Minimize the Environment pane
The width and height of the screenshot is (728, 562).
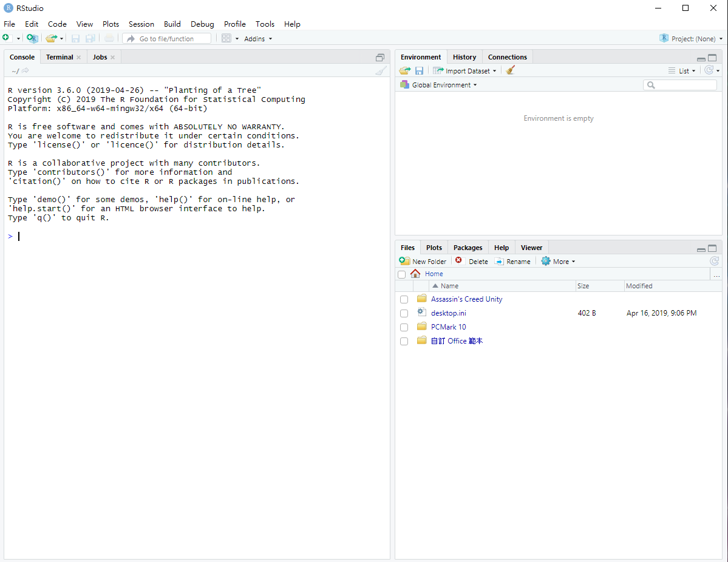point(701,58)
